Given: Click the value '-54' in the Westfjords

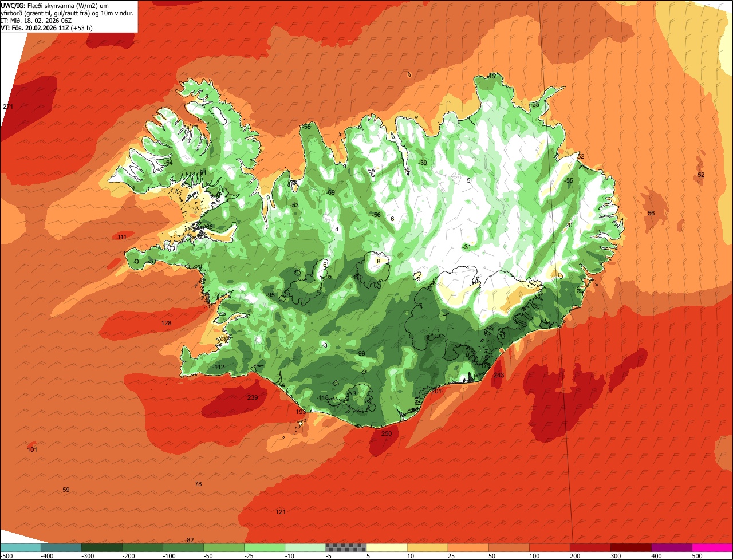Looking at the screenshot, I should [x=167, y=163].
